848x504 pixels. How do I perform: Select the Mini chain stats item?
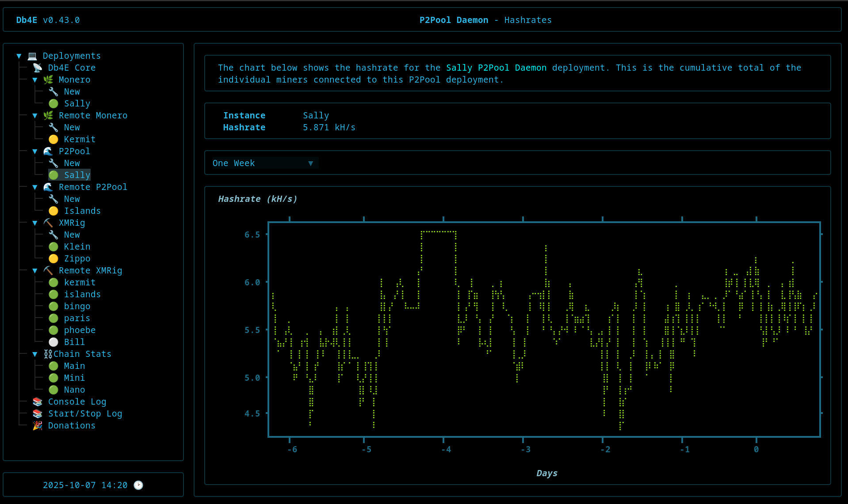[x=74, y=378]
